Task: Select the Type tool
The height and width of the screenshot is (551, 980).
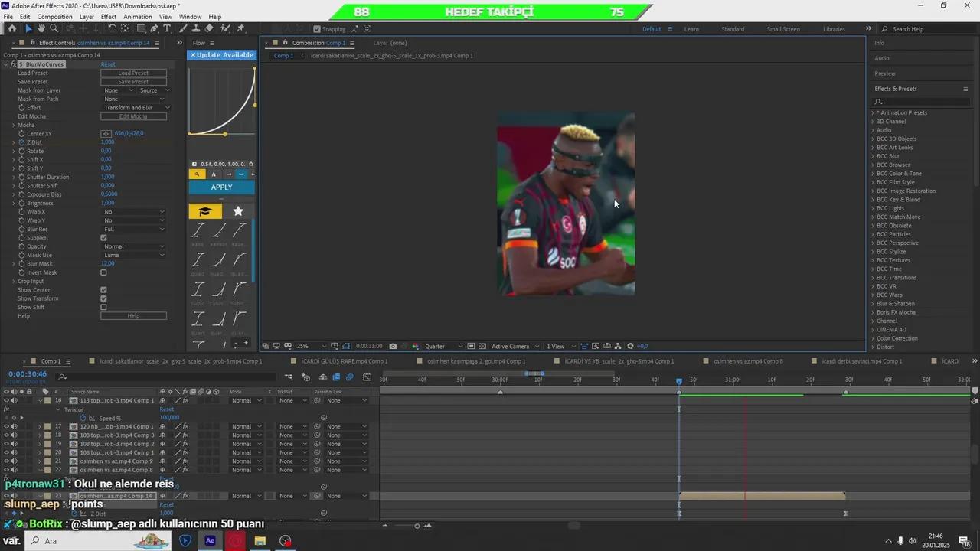Action: [168, 29]
